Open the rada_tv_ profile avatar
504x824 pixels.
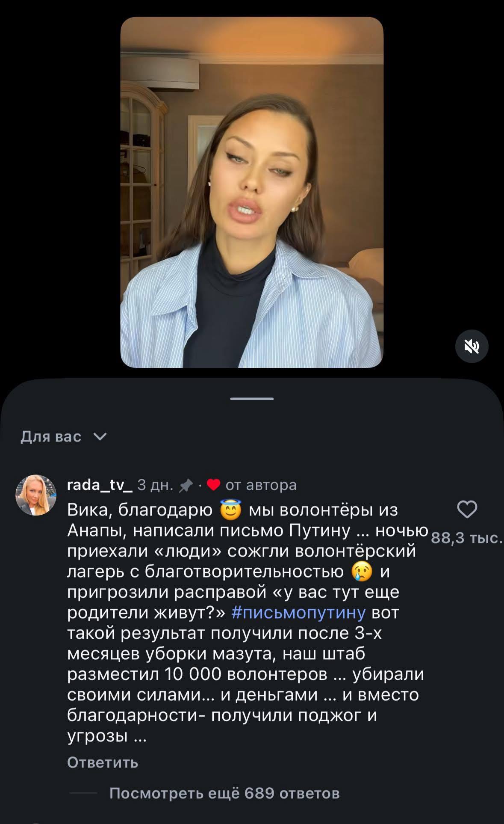(x=36, y=495)
